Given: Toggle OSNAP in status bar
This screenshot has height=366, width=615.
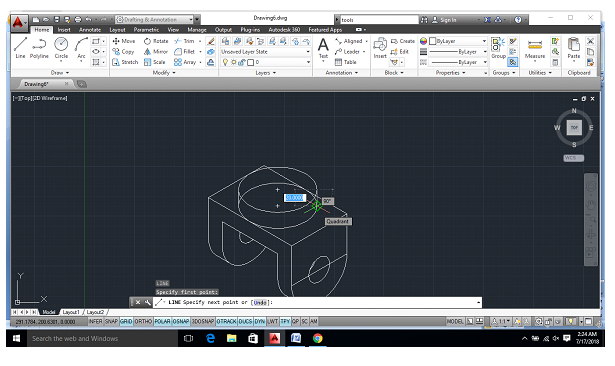Looking at the screenshot, I should click(x=181, y=321).
